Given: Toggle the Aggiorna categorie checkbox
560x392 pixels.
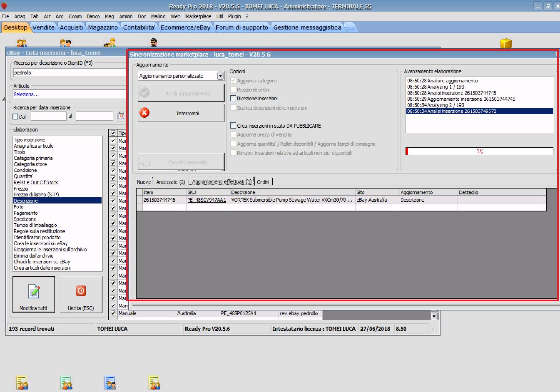Looking at the screenshot, I should pyautogui.click(x=233, y=81).
